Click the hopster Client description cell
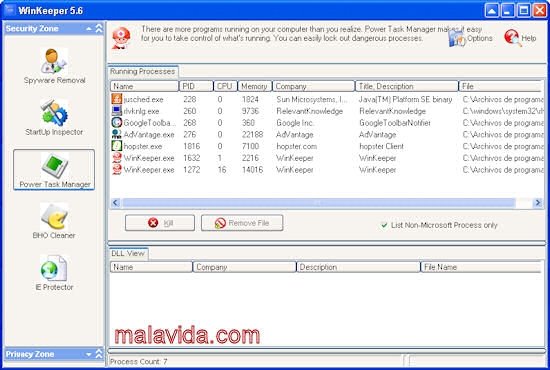 (x=381, y=146)
